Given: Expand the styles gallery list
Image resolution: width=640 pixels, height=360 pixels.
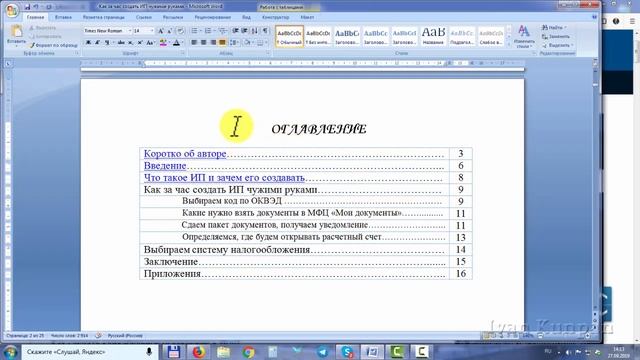Looking at the screenshot, I should pos(509,44).
